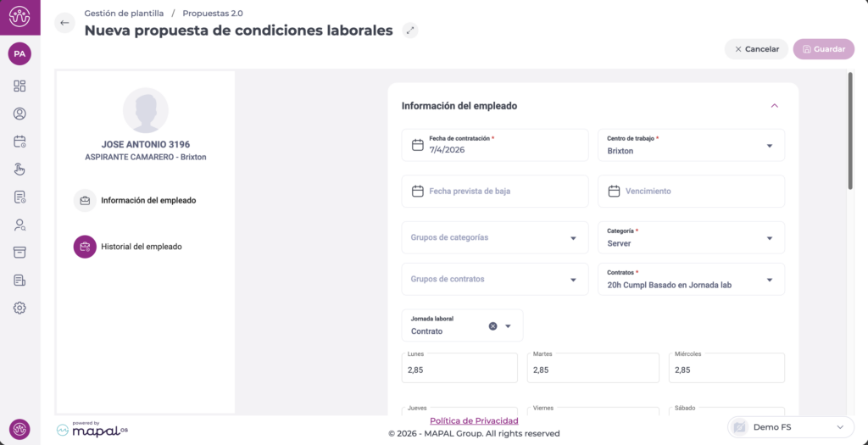The height and width of the screenshot is (445, 868).
Task: Click the PA user avatar
Action: point(19,53)
